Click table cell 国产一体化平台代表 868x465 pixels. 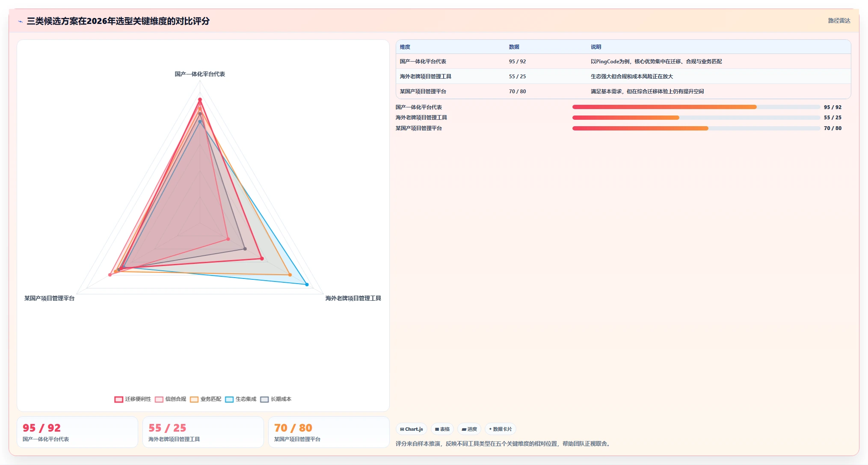coord(423,62)
